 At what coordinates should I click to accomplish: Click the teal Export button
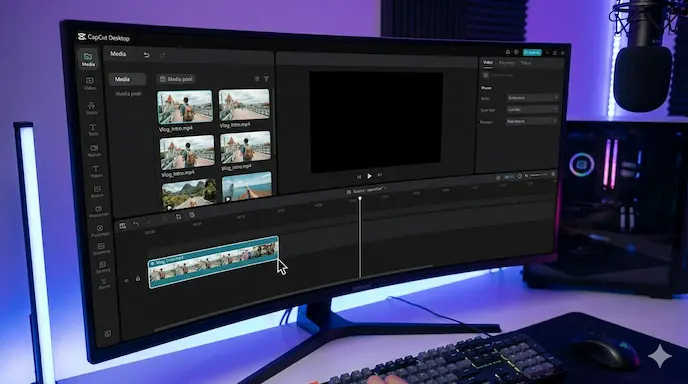[x=532, y=52]
